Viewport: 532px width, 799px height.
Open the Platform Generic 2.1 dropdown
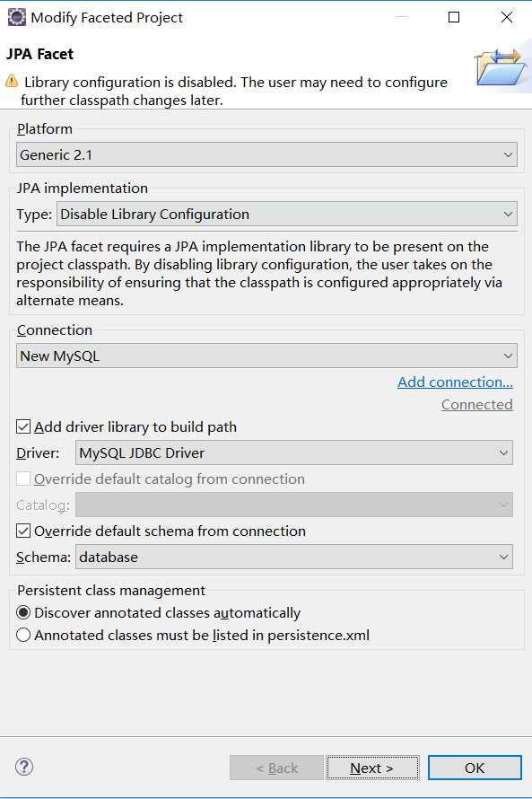[x=266, y=154]
